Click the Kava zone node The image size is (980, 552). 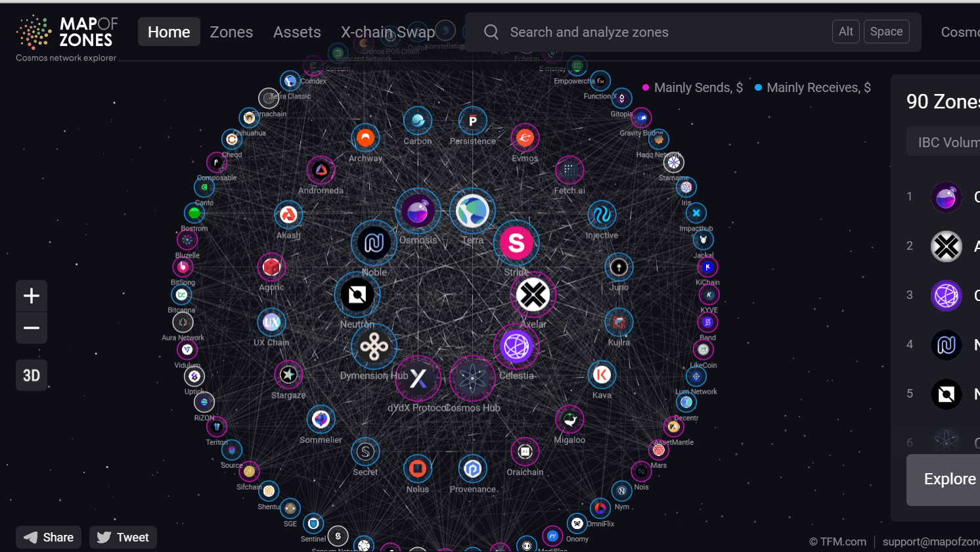tap(602, 375)
